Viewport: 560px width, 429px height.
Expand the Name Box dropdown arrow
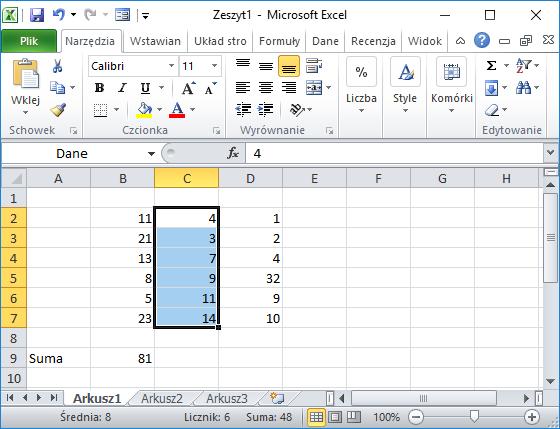click(151, 154)
